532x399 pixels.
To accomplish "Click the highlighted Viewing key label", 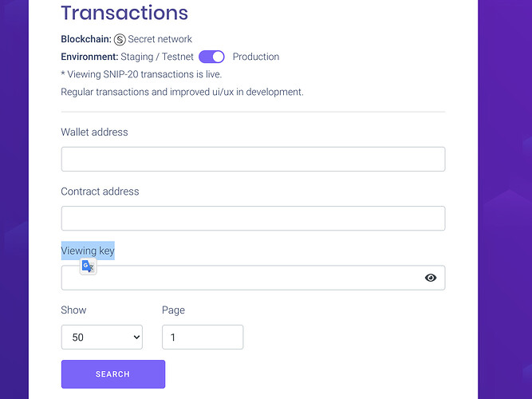I will 88,251.
